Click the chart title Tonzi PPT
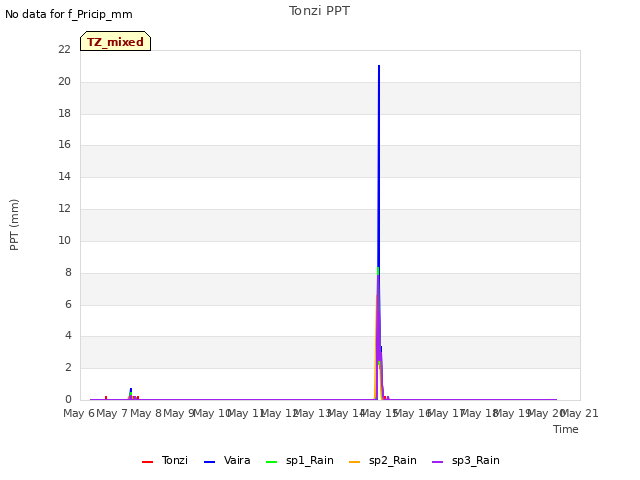The width and height of the screenshot is (640, 480). click(319, 11)
